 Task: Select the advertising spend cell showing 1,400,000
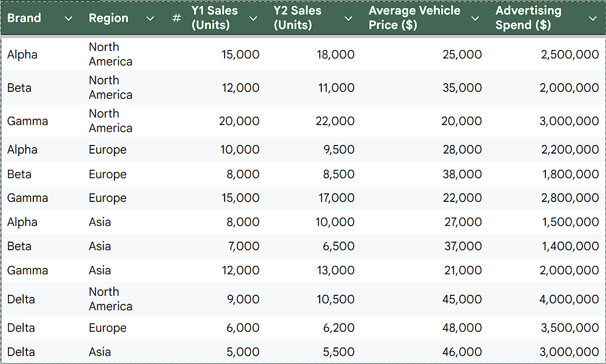(569, 246)
